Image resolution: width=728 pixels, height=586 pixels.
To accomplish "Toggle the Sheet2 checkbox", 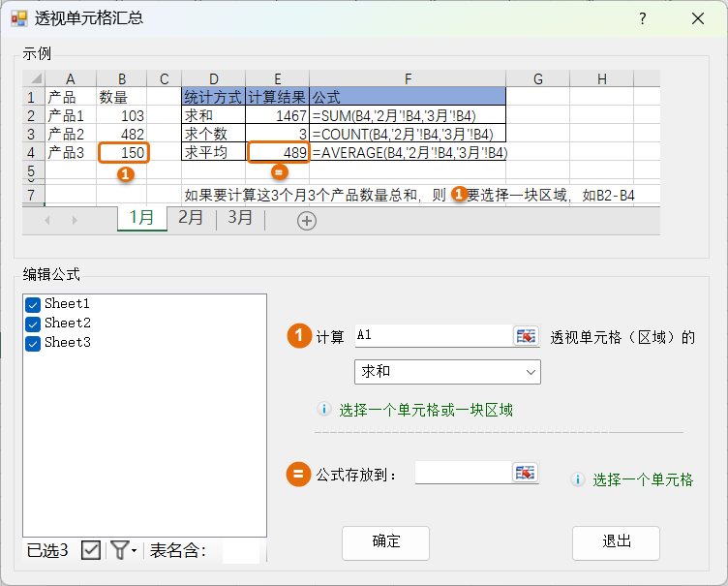I will pyautogui.click(x=33, y=324).
